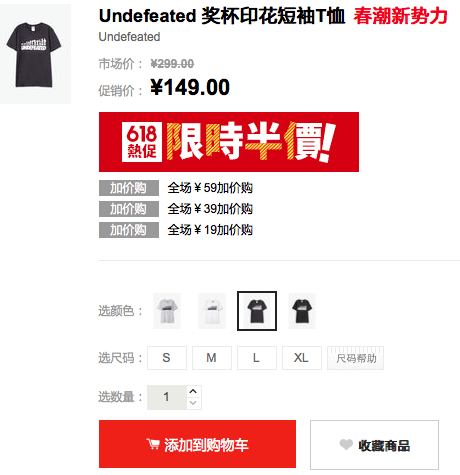This screenshot has width=460, height=475.
Task: Click the 收藏商品 favorite button
Action: 374,445
